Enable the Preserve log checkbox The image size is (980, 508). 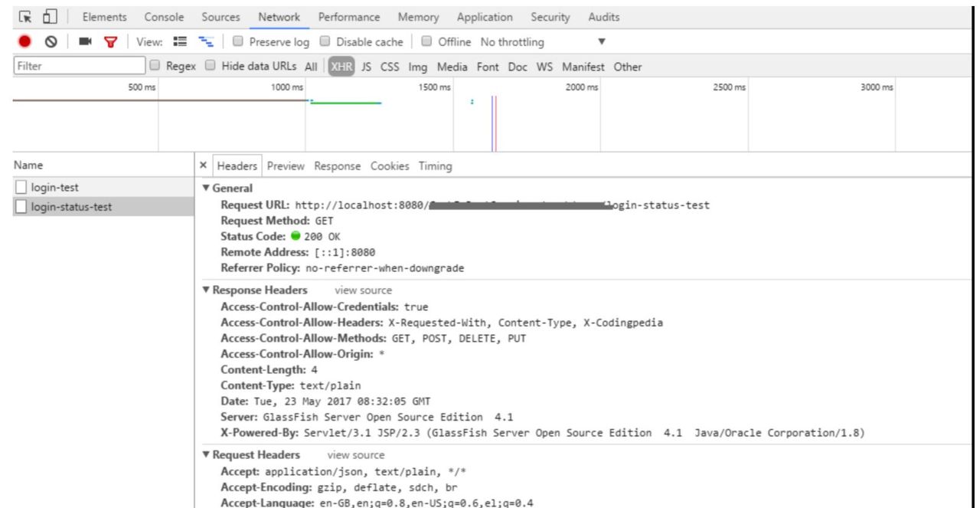click(x=238, y=42)
